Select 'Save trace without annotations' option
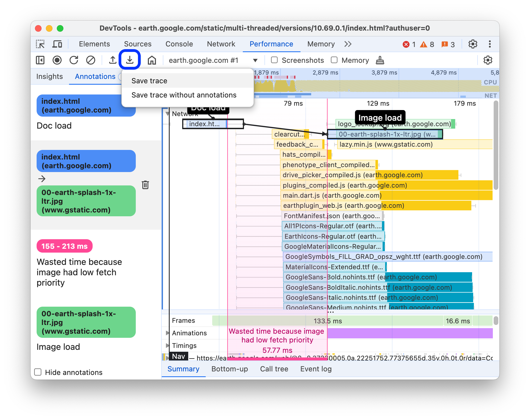 tap(184, 95)
